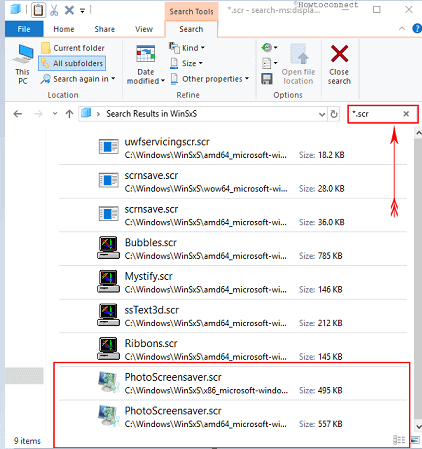Toggle the All subfolders search scope
This screenshot has height=449, width=422.
(x=72, y=63)
